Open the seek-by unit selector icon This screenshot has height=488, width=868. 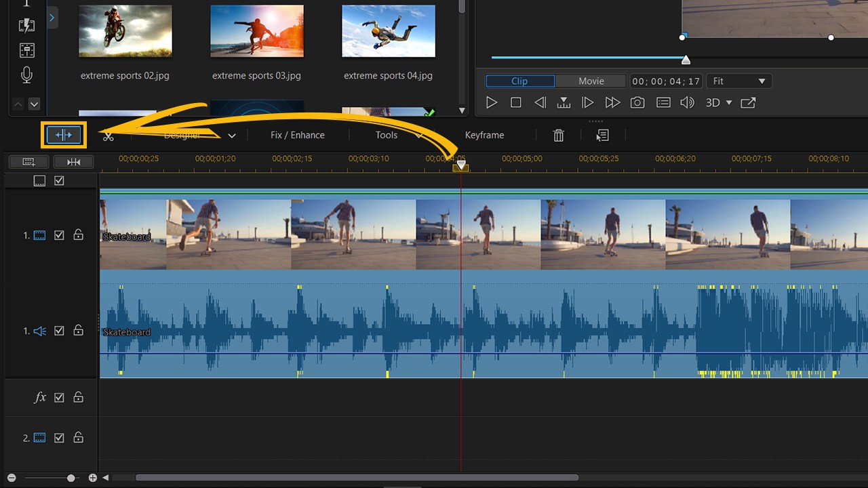click(564, 102)
